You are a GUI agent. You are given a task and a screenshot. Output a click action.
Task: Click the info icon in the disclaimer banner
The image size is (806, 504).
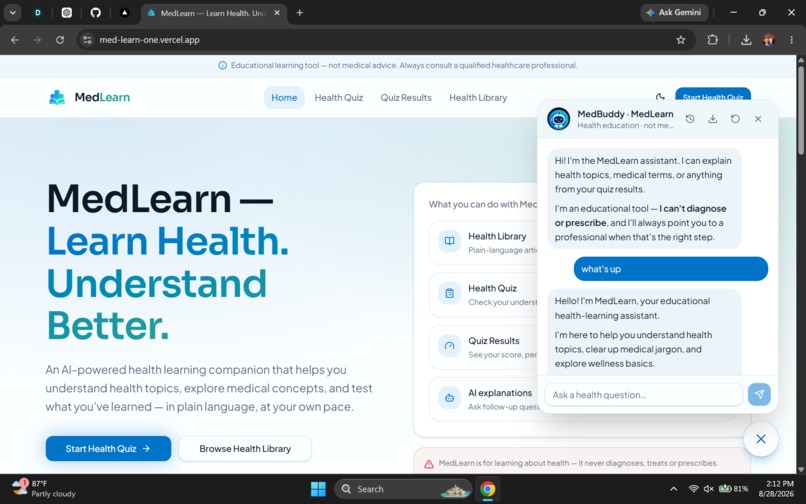pos(222,65)
